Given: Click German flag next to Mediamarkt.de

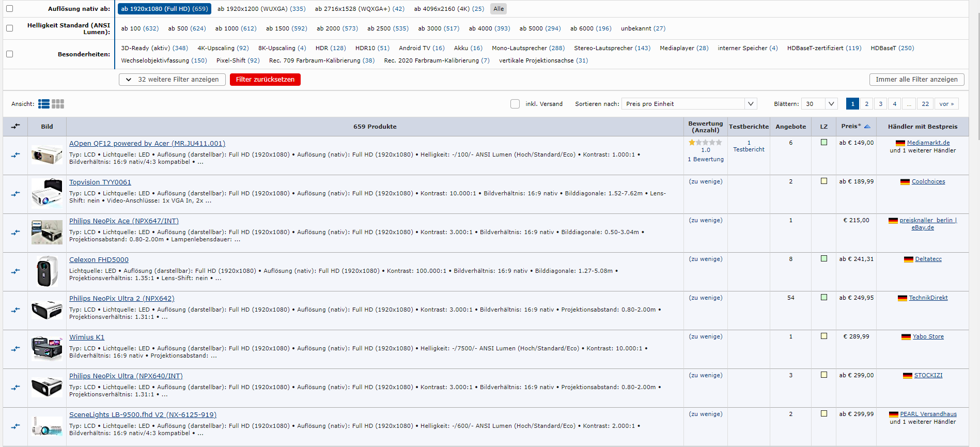Looking at the screenshot, I should (x=900, y=143).
